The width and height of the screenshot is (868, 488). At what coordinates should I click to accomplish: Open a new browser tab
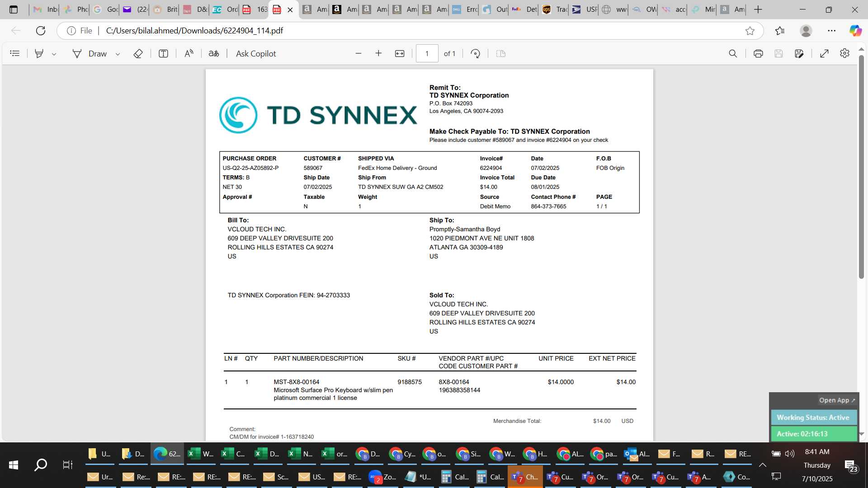point(758,9)
